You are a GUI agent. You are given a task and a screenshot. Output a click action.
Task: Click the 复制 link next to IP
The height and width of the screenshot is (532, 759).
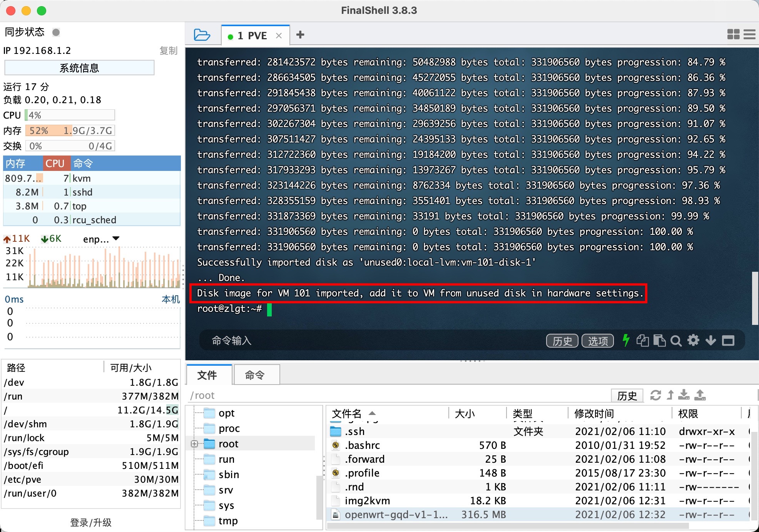168,50
